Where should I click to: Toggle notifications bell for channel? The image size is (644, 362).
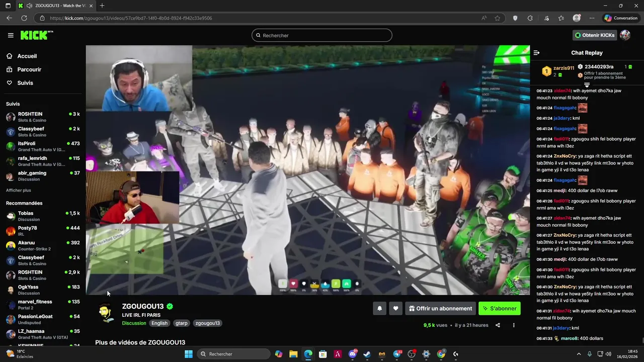click(380, 309)
